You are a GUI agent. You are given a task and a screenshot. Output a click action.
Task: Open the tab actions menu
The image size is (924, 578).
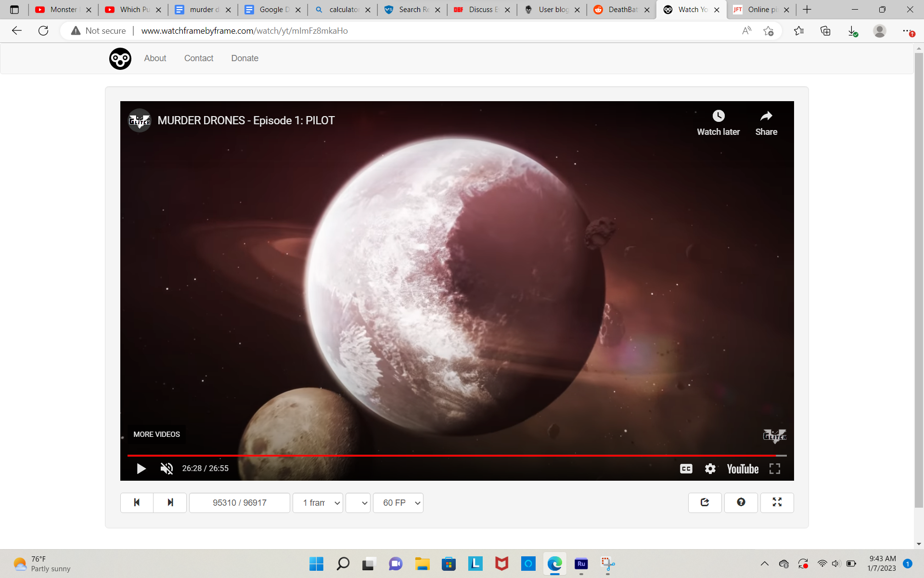[x=14, y=10]
